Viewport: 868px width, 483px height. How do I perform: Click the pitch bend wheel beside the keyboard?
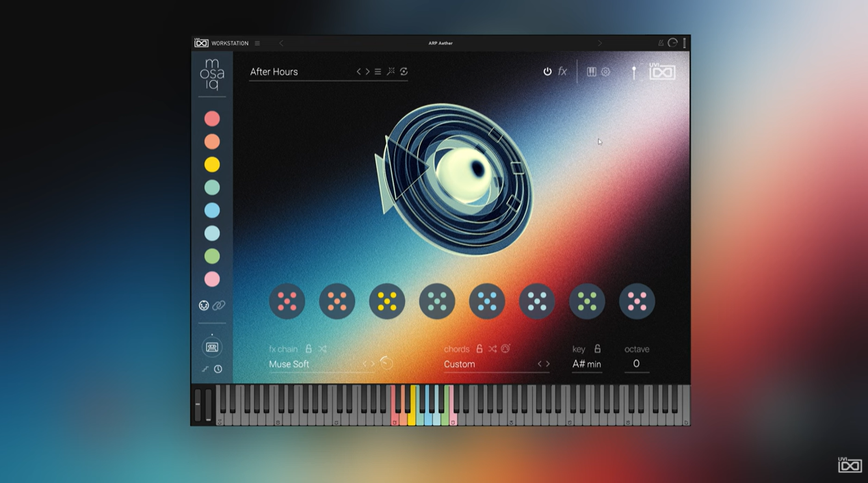coord(198,405)
